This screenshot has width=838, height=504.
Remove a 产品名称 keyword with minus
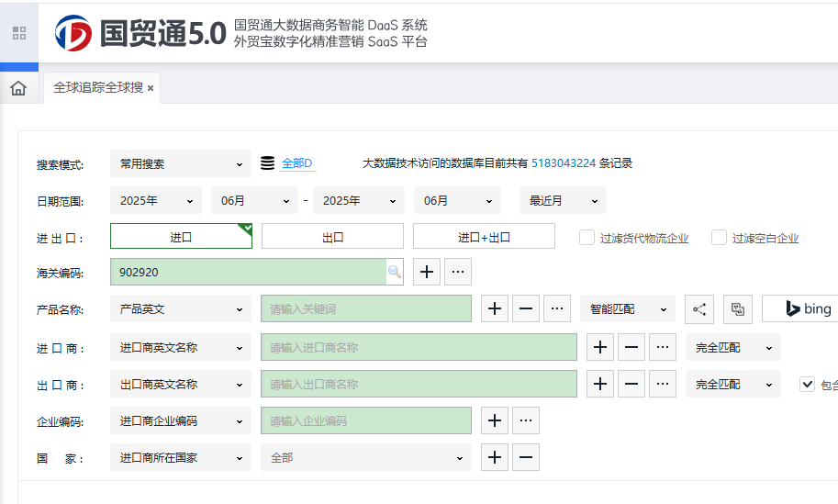[x=526, y=309]
